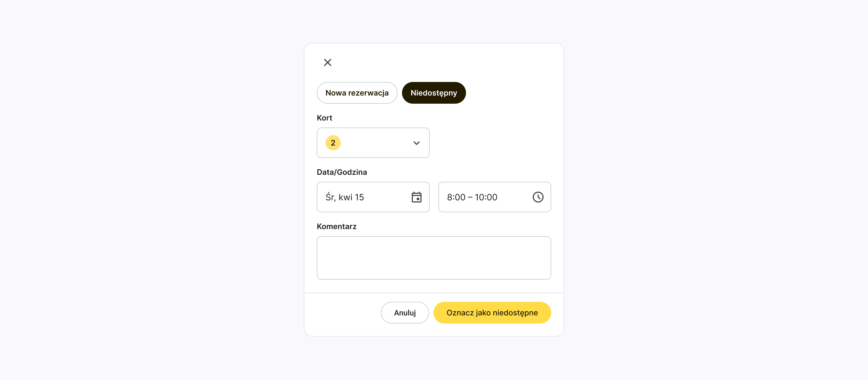Expand the Kort dropdown chevron
868x380 pixels.
click(x=416, y=143)
